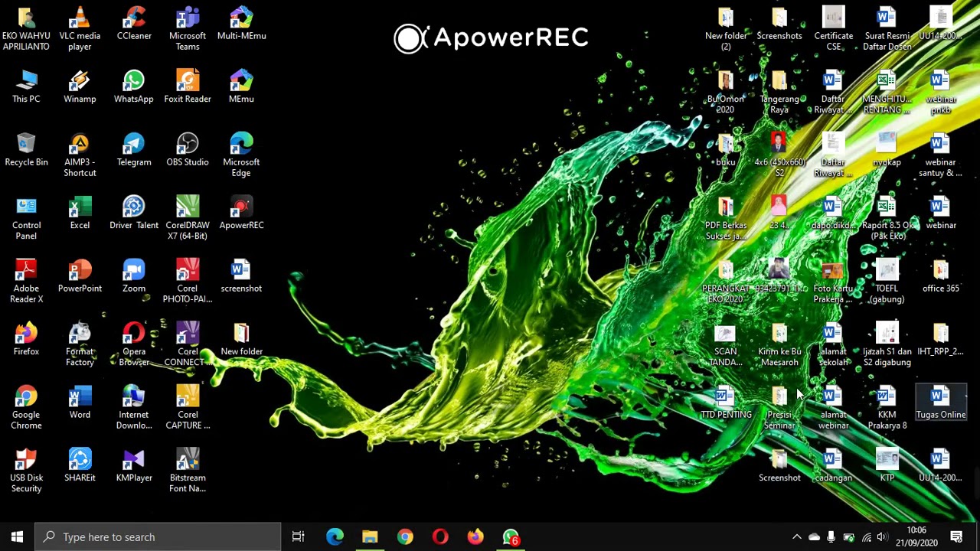Select Foxit Reader icon
980x551 pixels.
pos(188,86)
